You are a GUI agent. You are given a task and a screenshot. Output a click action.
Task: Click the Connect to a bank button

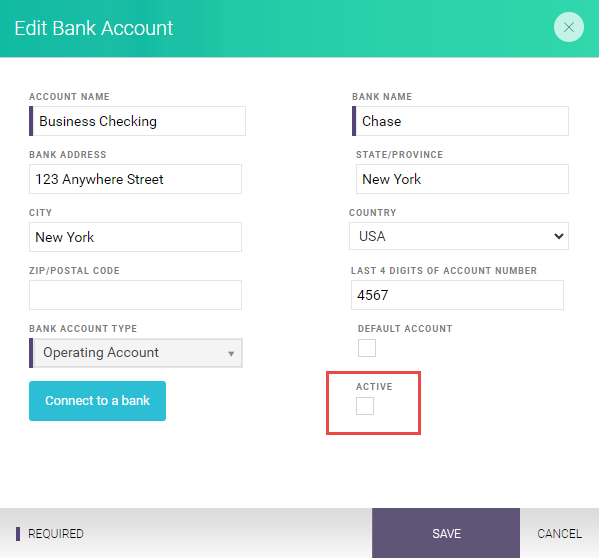[97, 401]
